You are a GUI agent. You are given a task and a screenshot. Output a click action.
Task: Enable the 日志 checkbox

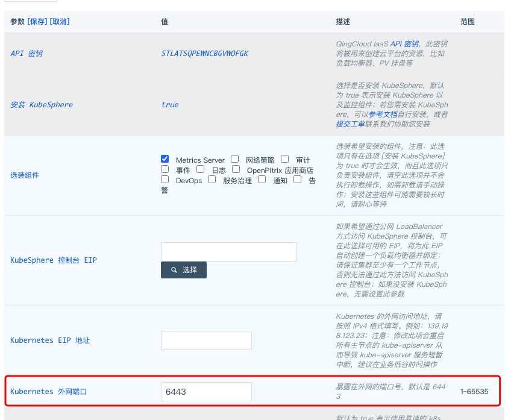201,170
